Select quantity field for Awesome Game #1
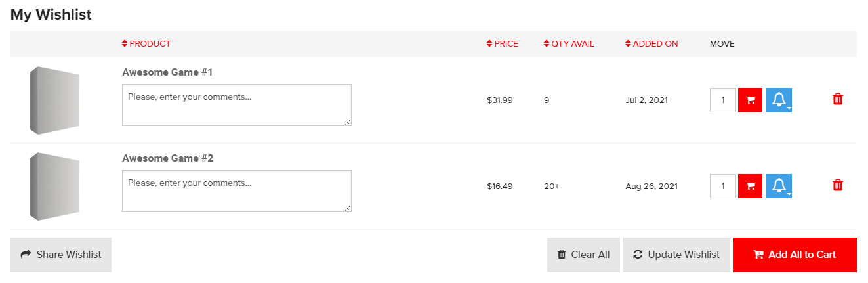Viewport: 868px width, 283px height. point(723,100)
